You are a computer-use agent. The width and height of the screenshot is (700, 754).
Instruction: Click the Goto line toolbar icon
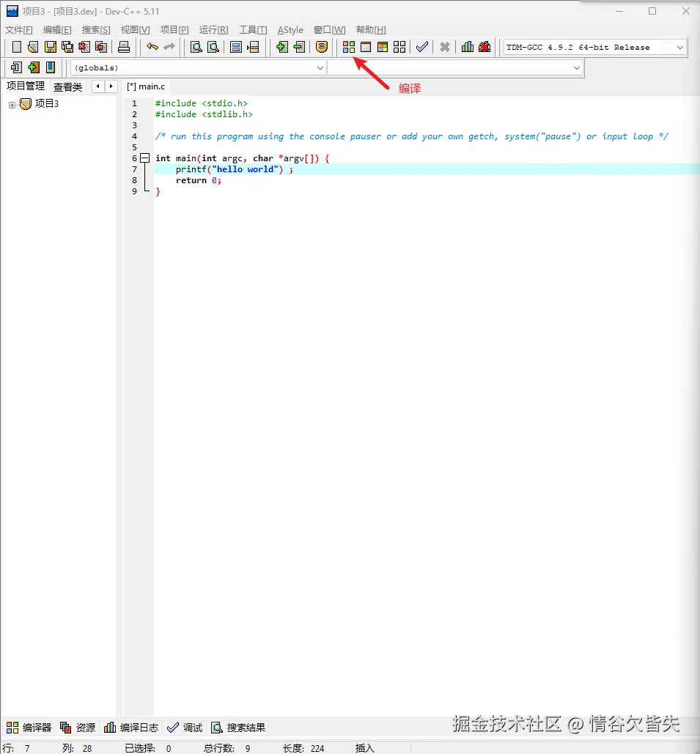[x=253, y=47]
